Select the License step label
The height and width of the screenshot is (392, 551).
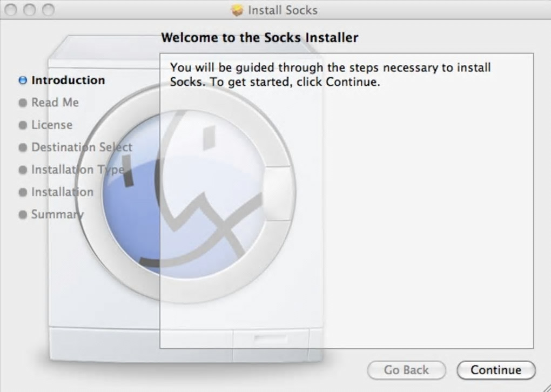tap(52, 125)
